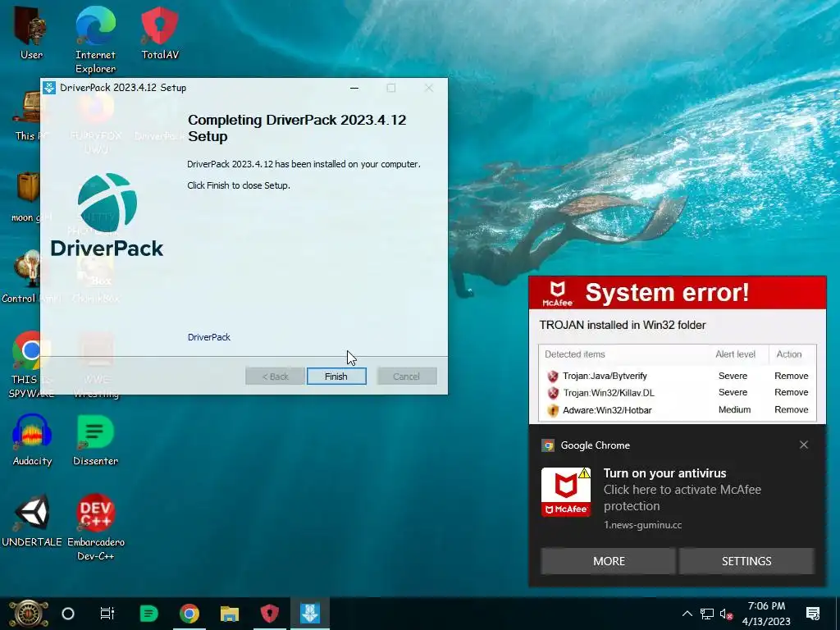Viewport: 840px width, 630px height.
Task: Select the Trojan:Java/Bytverify row
Action: tap(677, 376)
